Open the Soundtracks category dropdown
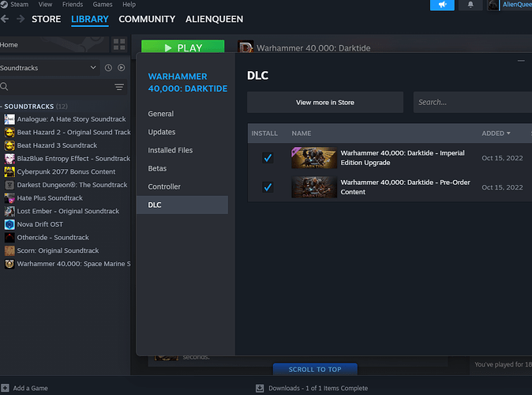 [x=50, y=68]
